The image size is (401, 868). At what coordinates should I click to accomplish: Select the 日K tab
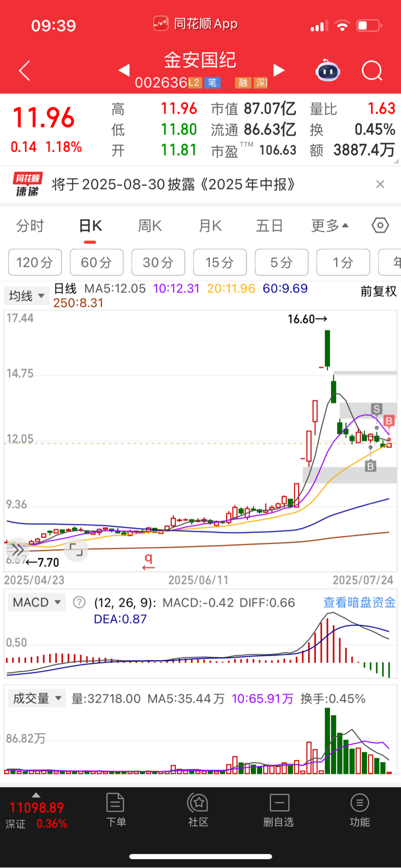(x=90, y=225)
